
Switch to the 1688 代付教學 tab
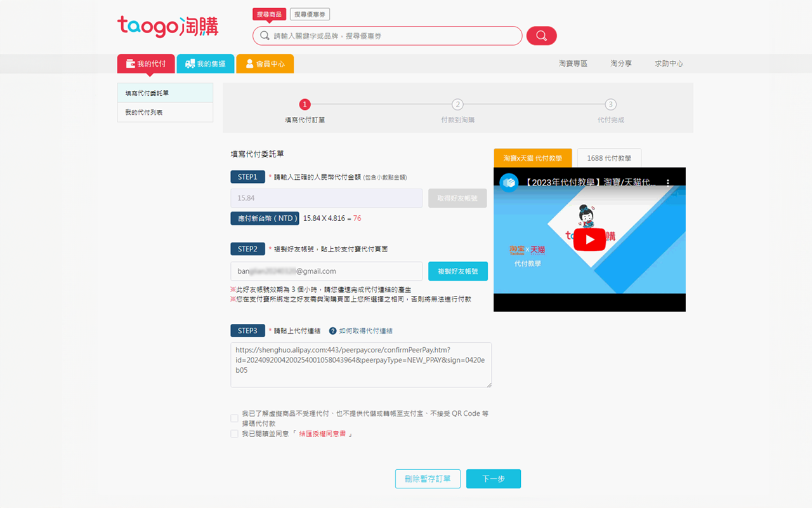click(x=608, y=157)
